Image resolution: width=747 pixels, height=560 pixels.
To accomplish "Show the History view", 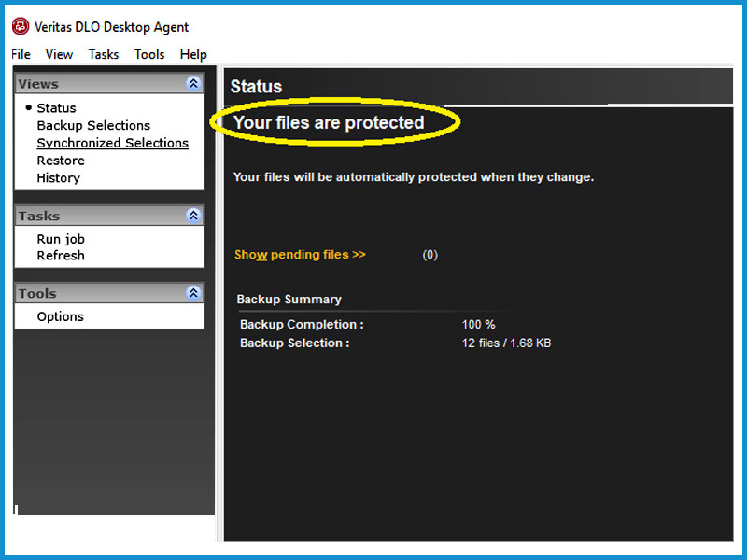I will [x=58, y=178].
